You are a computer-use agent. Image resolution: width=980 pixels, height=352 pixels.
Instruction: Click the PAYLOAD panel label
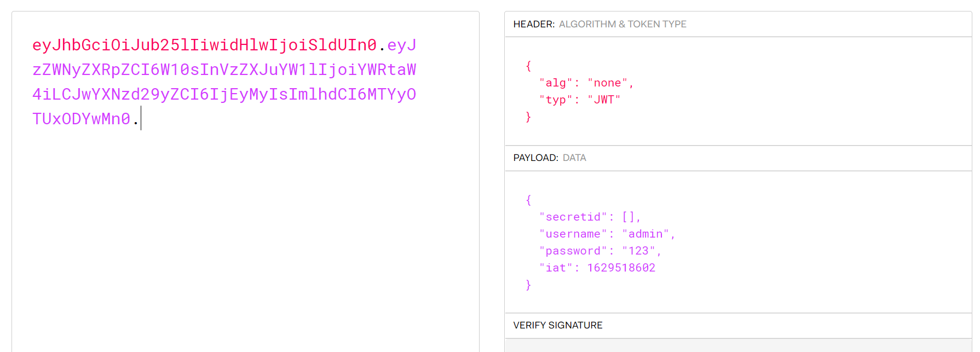(535, 158)
